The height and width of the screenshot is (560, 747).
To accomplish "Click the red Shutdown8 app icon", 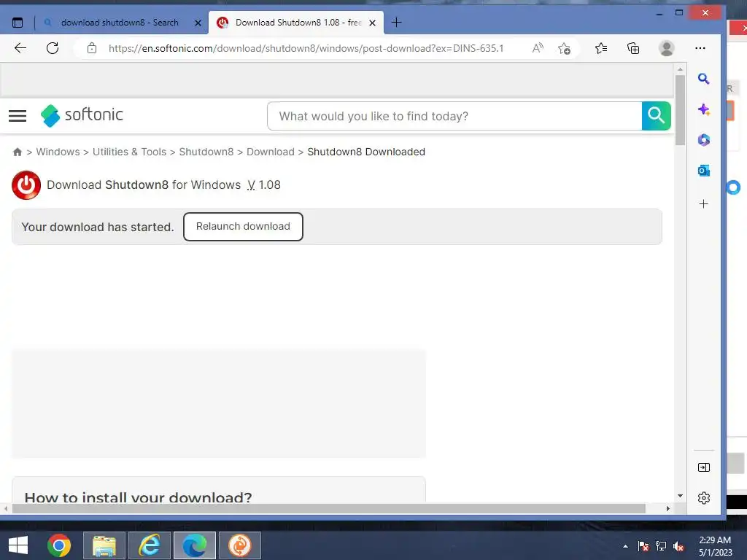I will pyautogui.click(x=26, y=184).
